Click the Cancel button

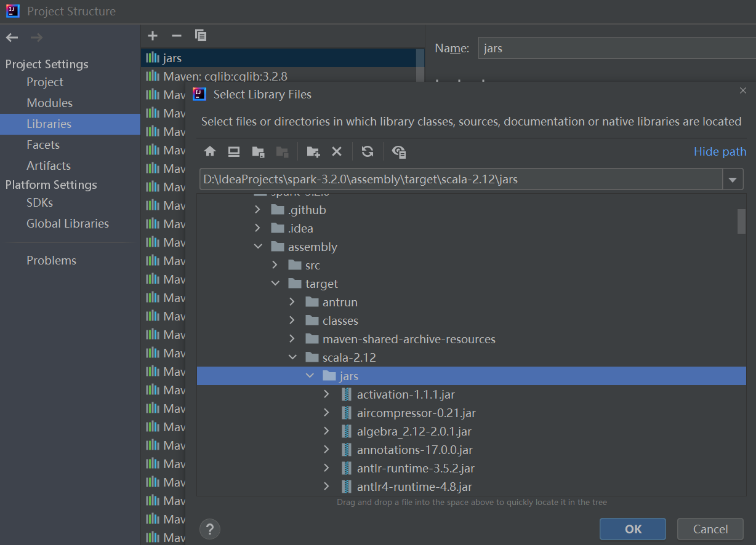point(710,529)
